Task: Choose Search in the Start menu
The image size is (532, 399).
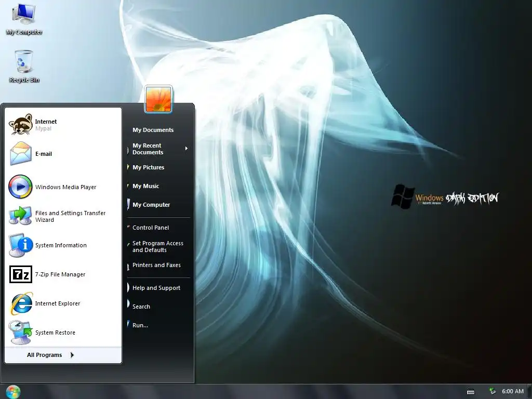Action: (x=141, y=307)
